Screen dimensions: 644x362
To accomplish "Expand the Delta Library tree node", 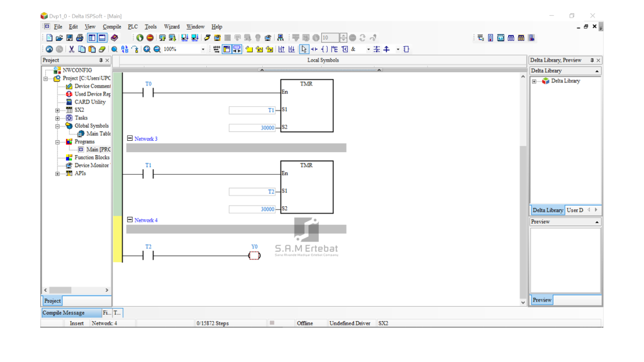I will click(x=534, y=81).
